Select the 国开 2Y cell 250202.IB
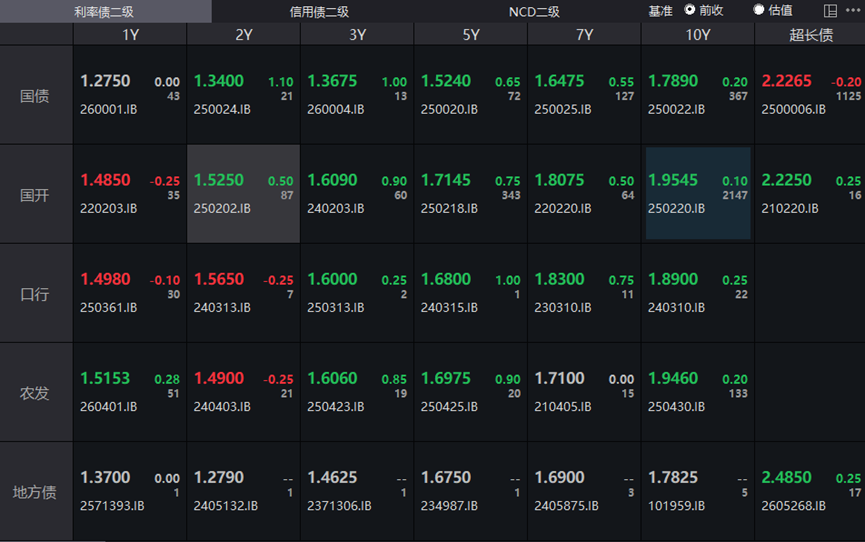The height and width of the screenshot is (542, 865). pos(243,194)
